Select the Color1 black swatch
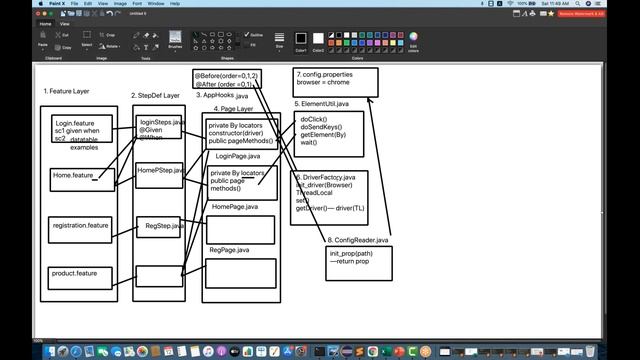The image size is (640, 360). pos(301,38)
